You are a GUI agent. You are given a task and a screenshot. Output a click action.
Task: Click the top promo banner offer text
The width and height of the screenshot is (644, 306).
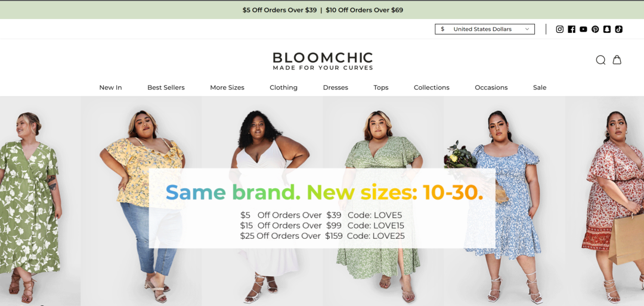point(323,10)
